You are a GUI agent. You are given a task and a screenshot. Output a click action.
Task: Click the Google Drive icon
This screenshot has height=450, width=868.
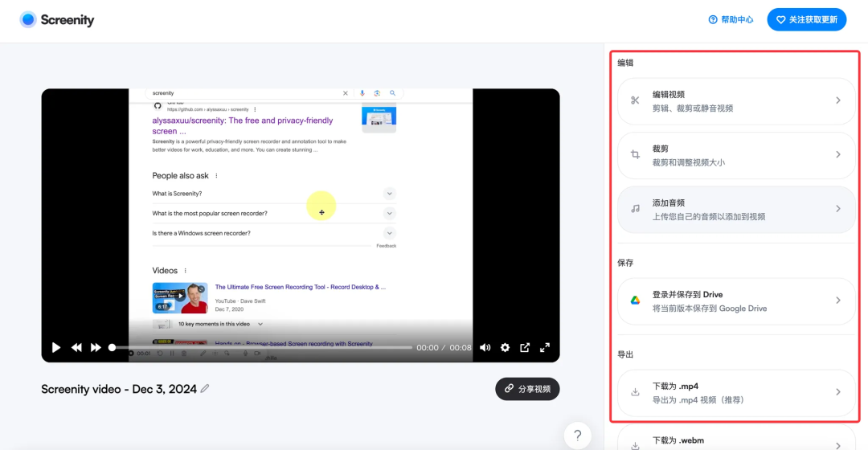pyautogui.click(x=635, y=301)
